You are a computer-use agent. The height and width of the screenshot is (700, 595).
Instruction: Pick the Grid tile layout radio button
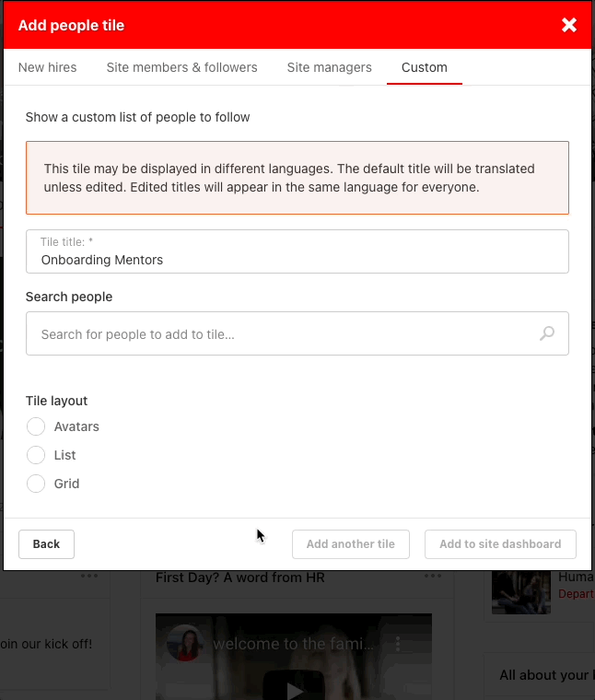(36, 484)
